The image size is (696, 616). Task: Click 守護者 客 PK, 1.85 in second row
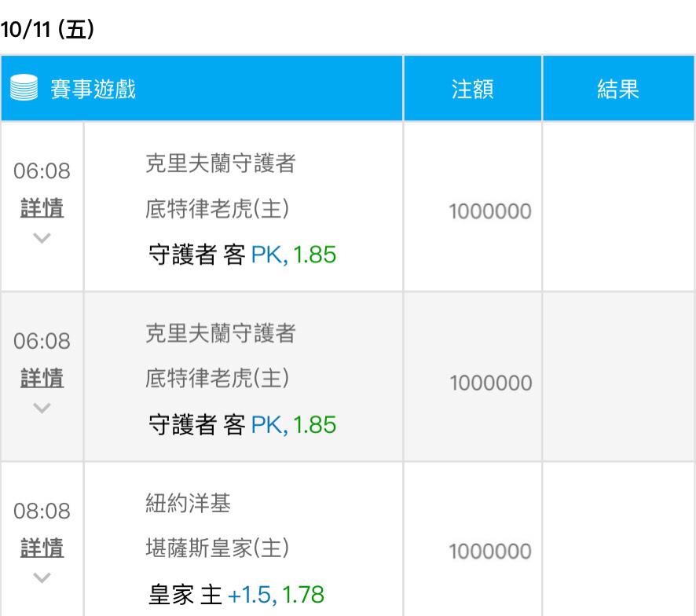click(242, 425)
